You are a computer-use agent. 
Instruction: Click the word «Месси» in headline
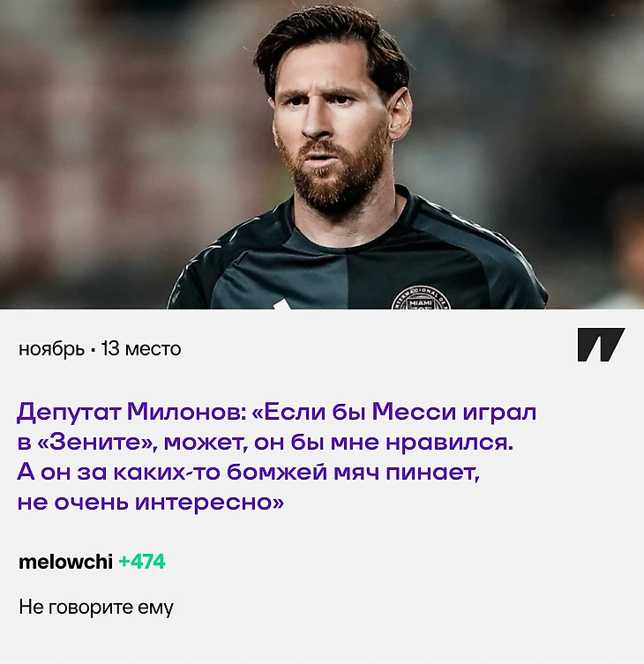(x=414, y=411)
